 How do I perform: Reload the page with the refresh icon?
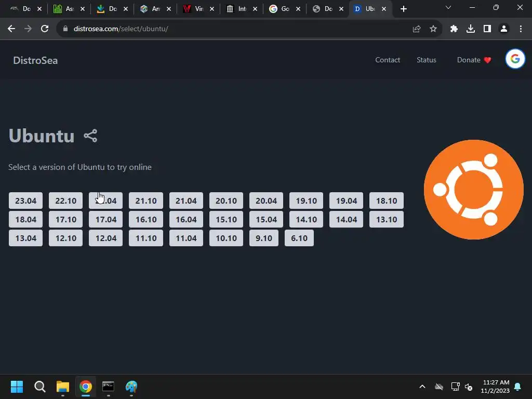click(45, 29)
